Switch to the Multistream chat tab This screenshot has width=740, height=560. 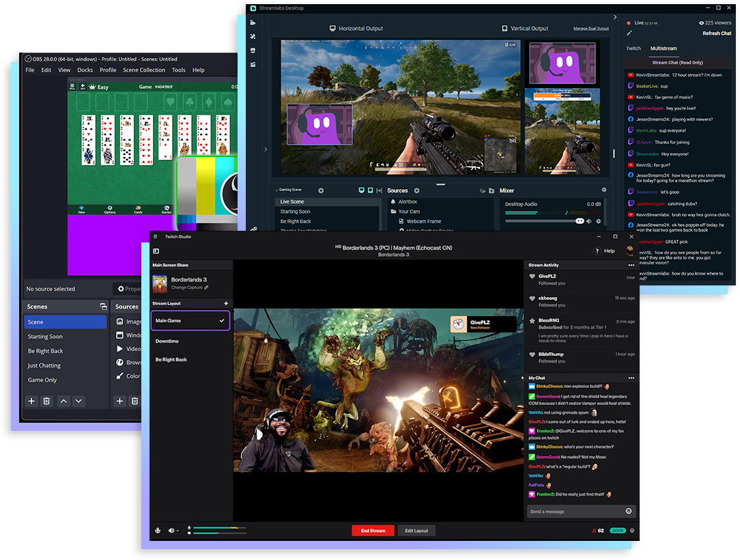coord(664,48)
